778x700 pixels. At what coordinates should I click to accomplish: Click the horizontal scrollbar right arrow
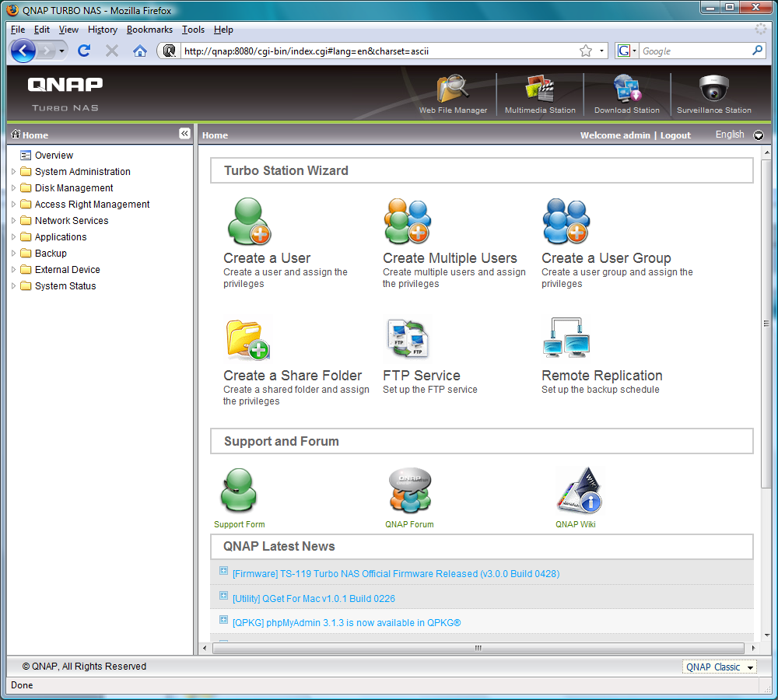point(754,648)
